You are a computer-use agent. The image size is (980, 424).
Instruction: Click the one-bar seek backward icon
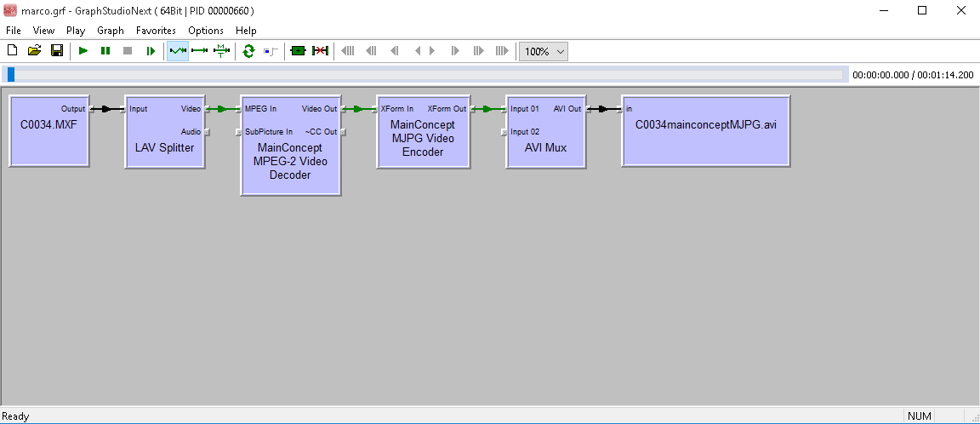395,51
